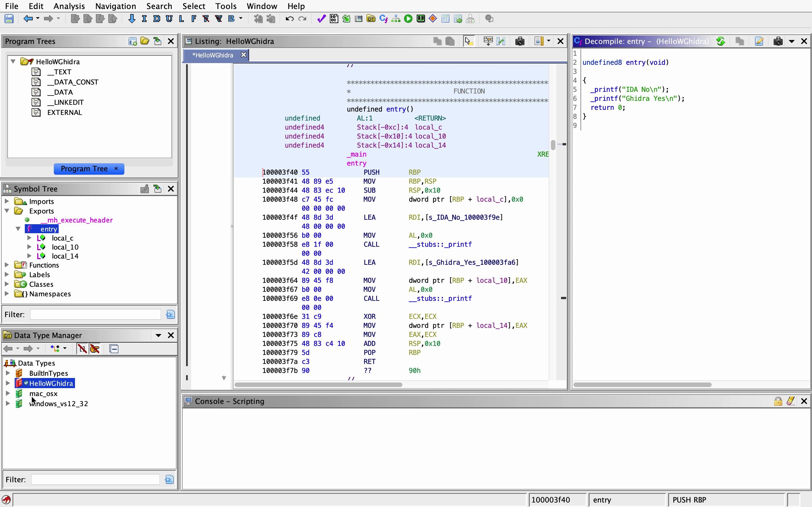Viewport: 812px width, 507px height.
Task: Click the Program Tree tab button
Action: (84, 169)
